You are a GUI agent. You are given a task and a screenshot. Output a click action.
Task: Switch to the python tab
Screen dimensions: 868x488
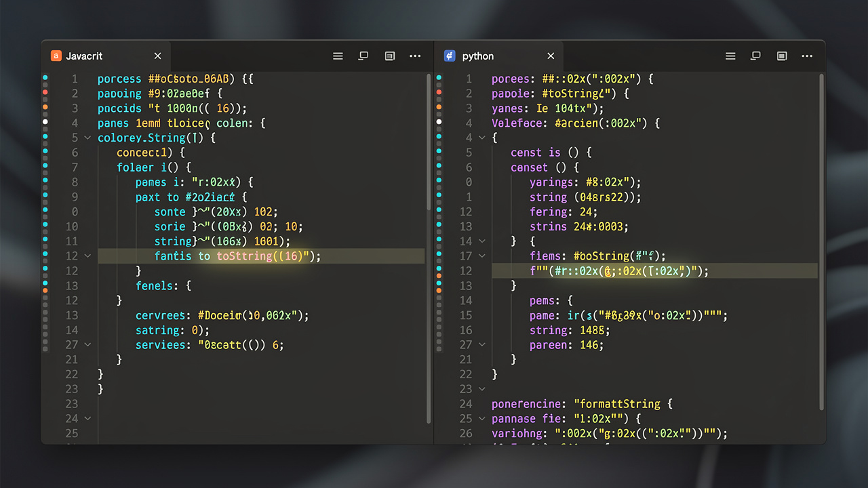coord(500,56)
